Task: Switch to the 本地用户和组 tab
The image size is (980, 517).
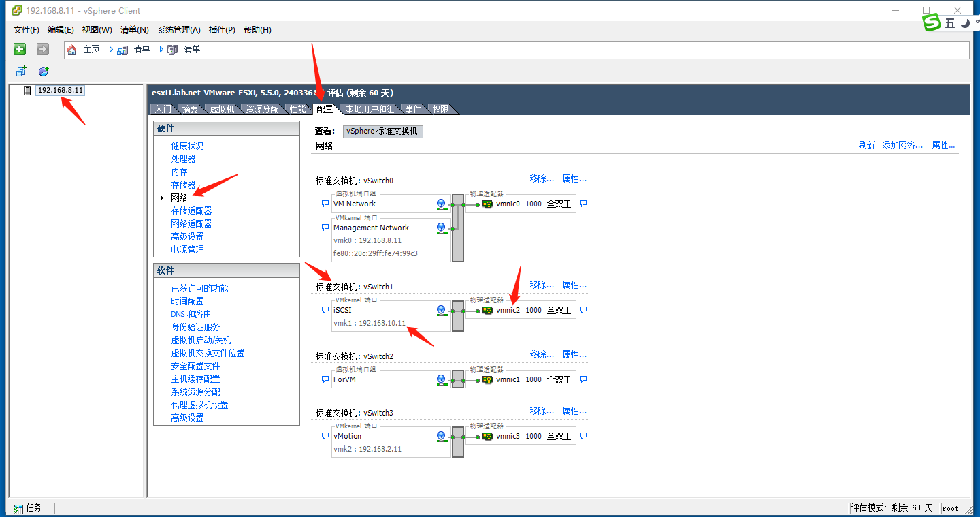Action: [x=370, y=109]
